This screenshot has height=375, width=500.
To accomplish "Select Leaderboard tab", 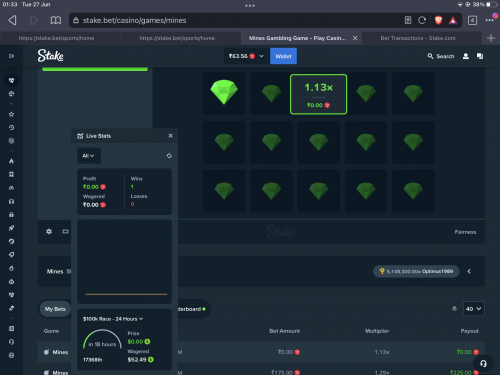I will 192,309.
